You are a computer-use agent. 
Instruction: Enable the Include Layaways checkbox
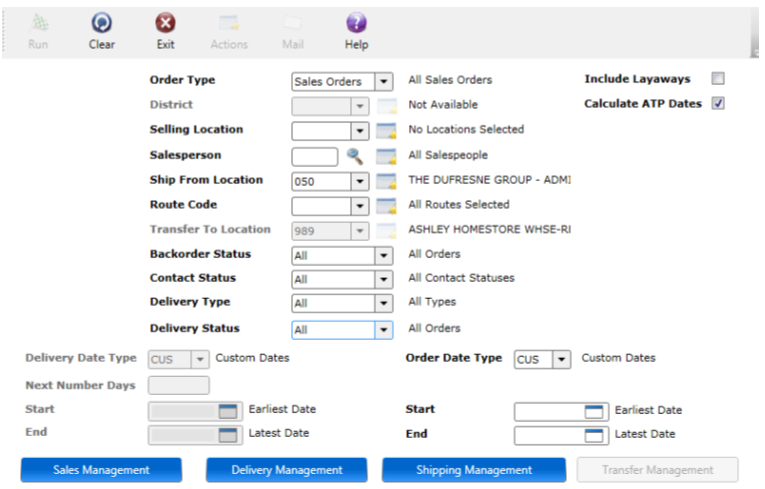click(718, 79)
